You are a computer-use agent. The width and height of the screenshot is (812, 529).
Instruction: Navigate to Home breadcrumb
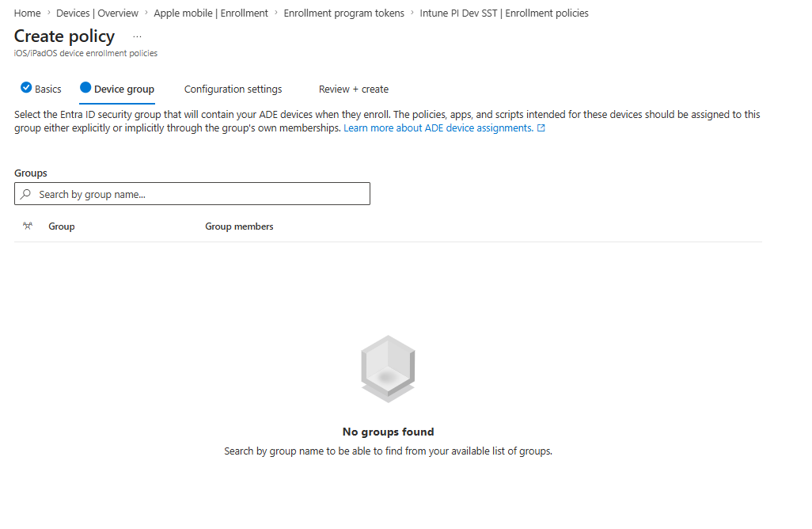(x=27, y=13)
